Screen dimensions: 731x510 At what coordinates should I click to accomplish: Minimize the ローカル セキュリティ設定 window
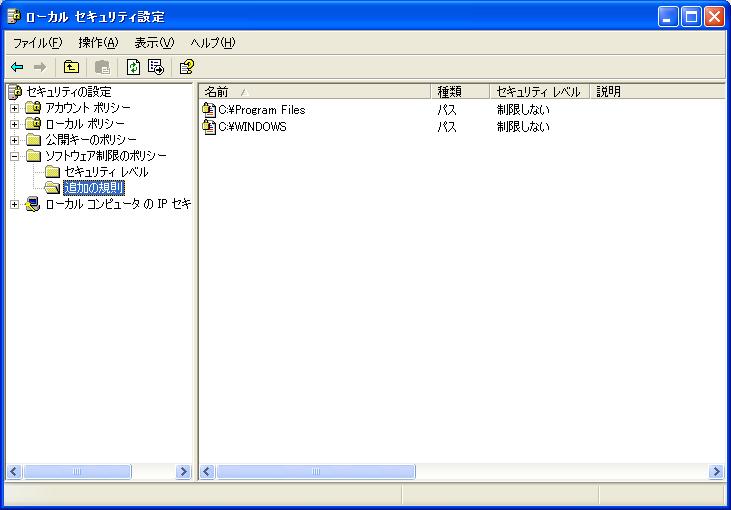click(668, 17)
